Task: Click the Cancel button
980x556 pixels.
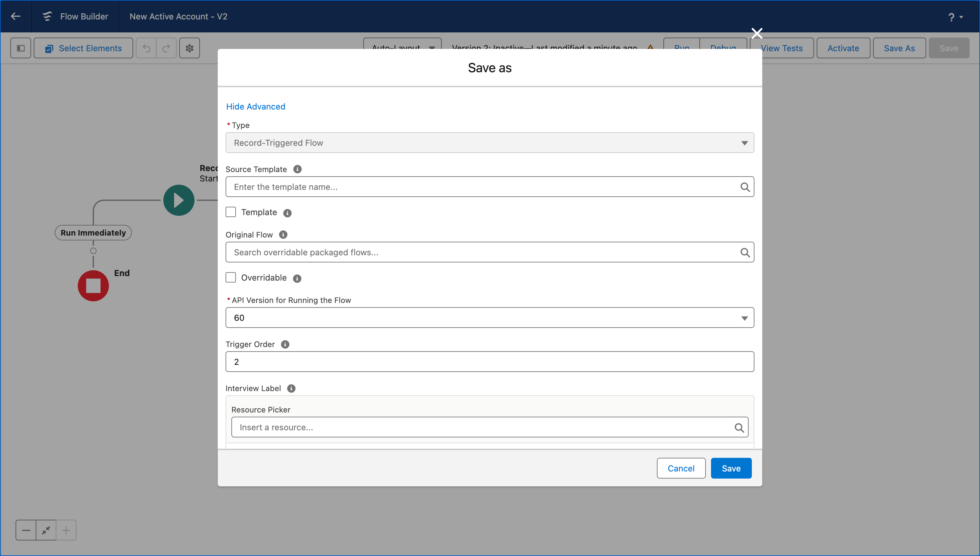Action: pyautogui.click(x=681, y=468)
